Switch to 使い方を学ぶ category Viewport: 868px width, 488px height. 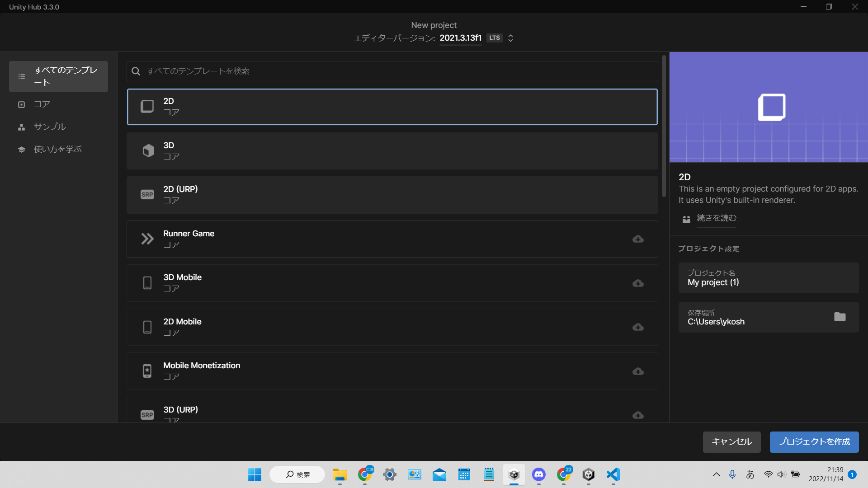click(57, 149)
